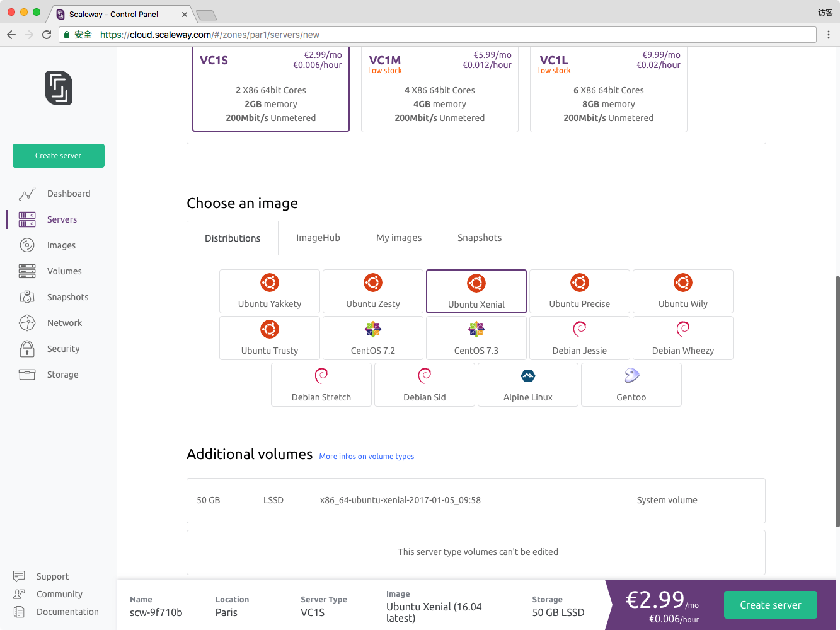
Task: Click the green Create server button in footer
Action: click(771, 605)
